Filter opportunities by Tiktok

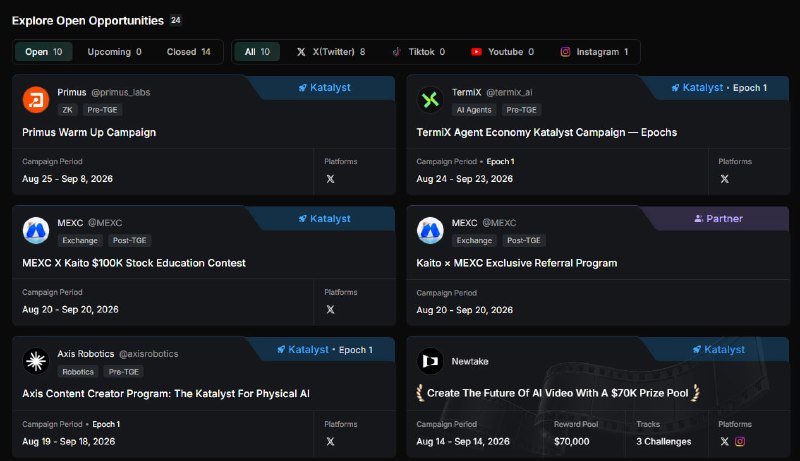(x=418, y=52)
